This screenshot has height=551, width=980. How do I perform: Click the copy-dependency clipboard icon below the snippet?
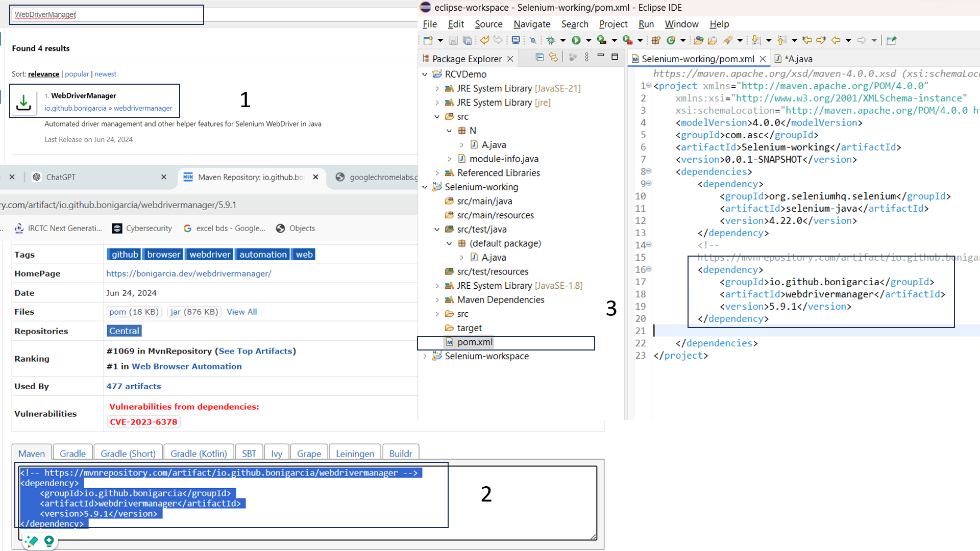(x=31, y=542)
